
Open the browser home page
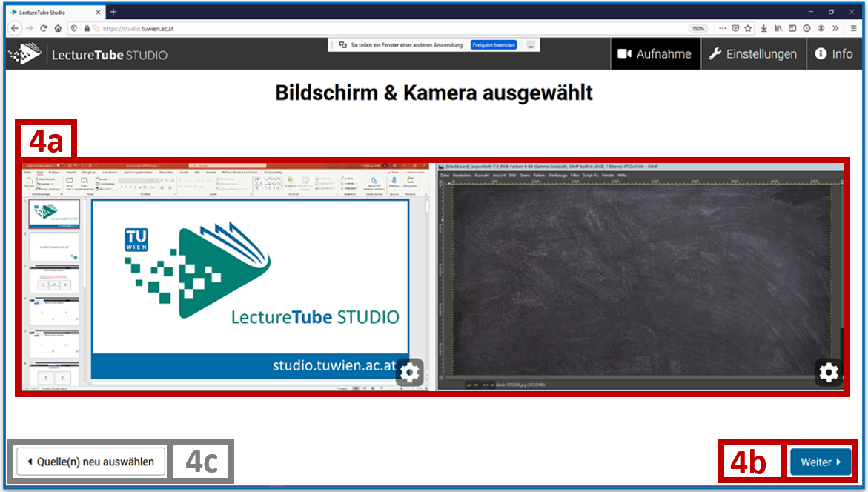click(x=58, y=28)
